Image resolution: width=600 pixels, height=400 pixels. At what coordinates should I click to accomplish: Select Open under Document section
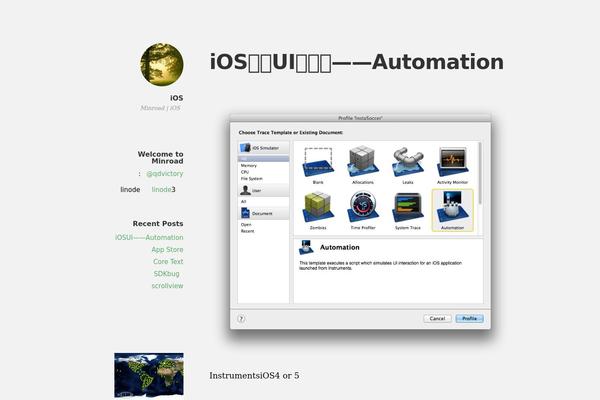pyautogui.click(x=246, y=225)
